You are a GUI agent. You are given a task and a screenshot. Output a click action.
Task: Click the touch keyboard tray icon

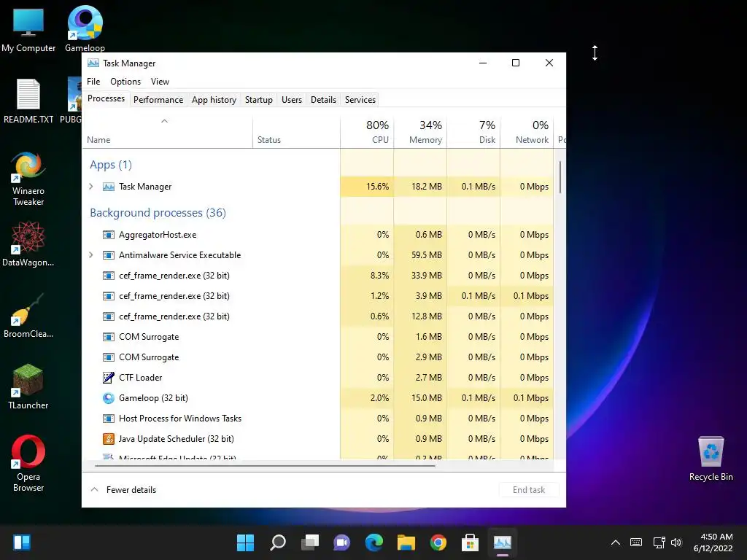pyautogui.click(x=636, y=542)
